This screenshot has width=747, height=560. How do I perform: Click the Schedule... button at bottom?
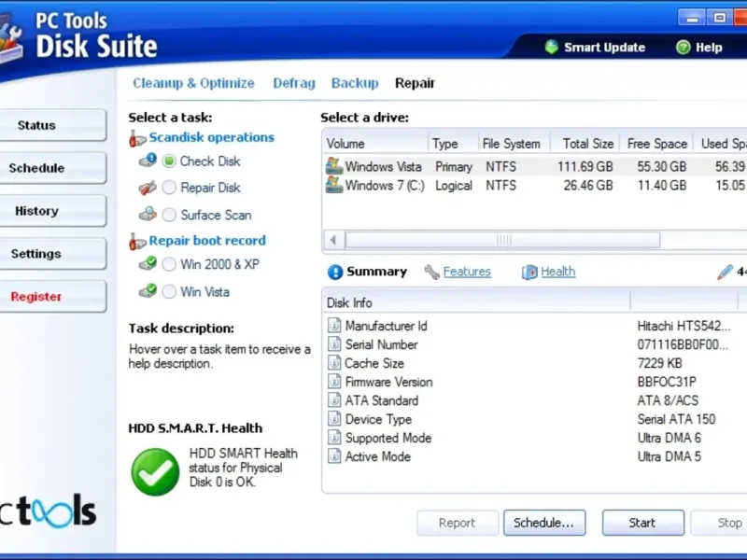pos(544,523)
